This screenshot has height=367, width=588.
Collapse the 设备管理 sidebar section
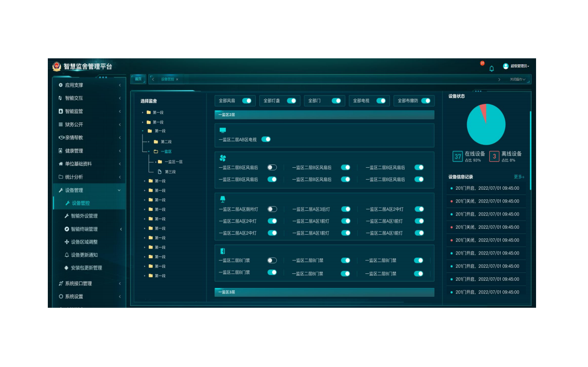(119, 190)
